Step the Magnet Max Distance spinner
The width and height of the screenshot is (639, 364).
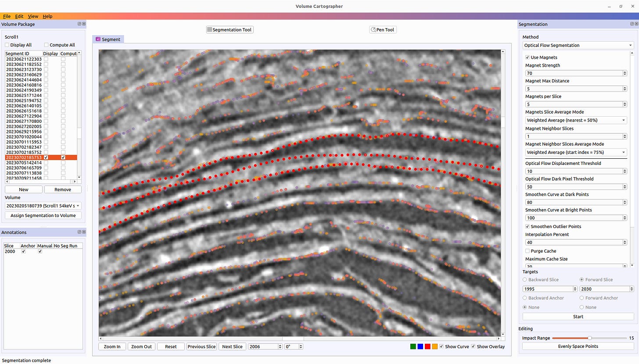coord(625,89)
